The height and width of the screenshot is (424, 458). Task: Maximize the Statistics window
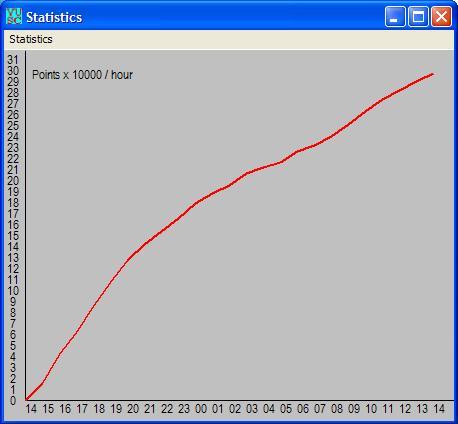pyautogui.click(x=418, y=16)
